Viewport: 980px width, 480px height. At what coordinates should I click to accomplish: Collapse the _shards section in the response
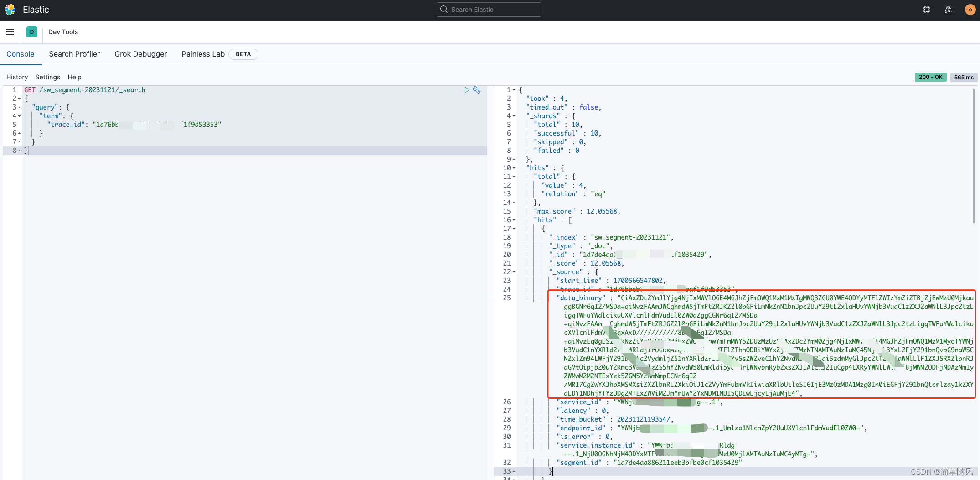coord(514,116)
